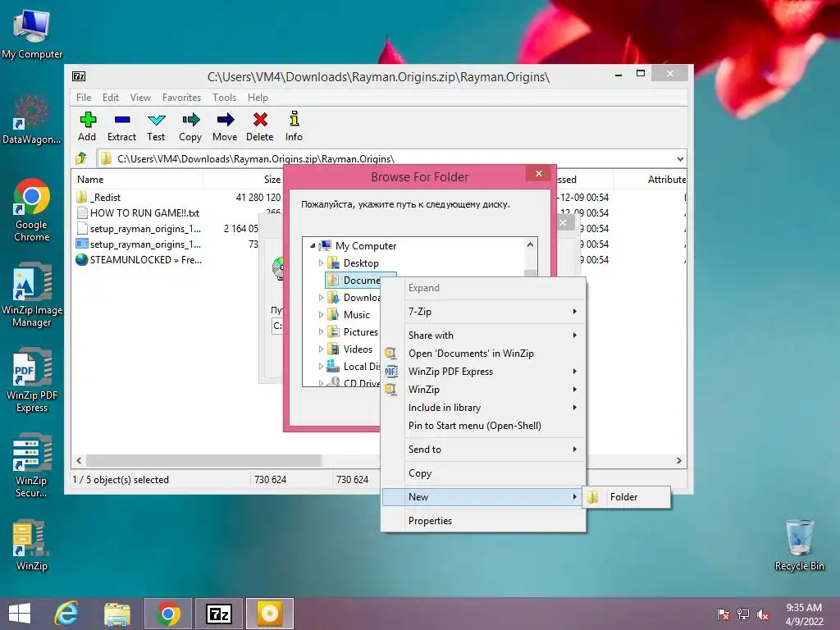Open WinZip Image Manager shortcut
The height and width of the screenshot is (630, 840).
pyautogui.click(x=32, y=294)
